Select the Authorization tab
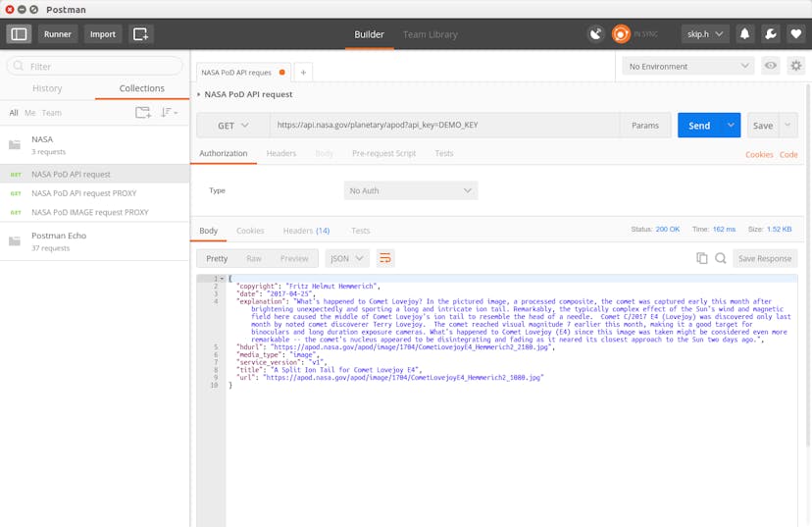 224,153
